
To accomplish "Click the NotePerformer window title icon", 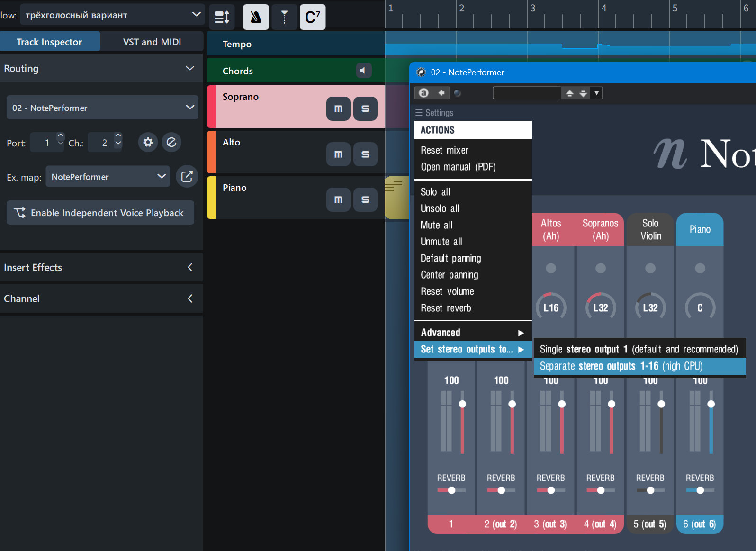I will (x=421, y=72).
